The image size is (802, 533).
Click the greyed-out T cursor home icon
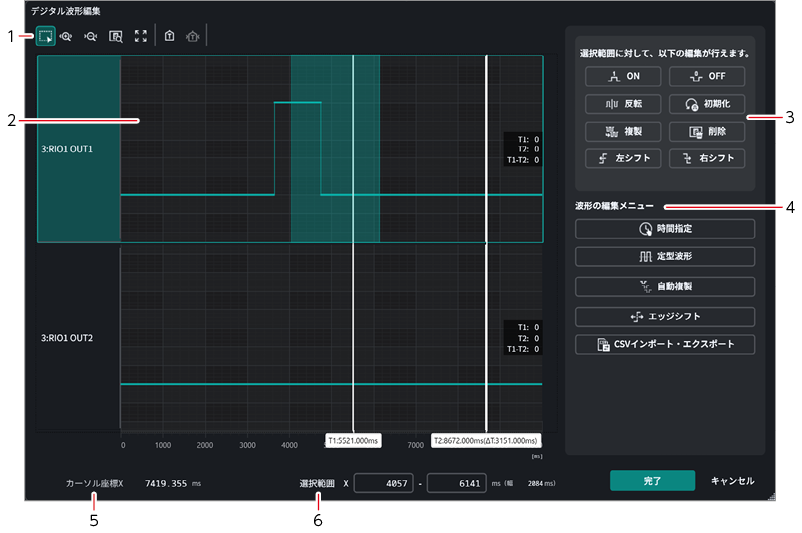click(193, 36)
